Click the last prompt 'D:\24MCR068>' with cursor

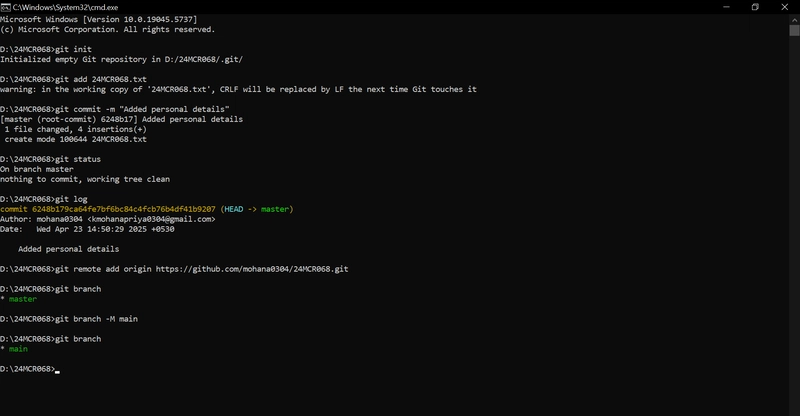coord(30,369)
